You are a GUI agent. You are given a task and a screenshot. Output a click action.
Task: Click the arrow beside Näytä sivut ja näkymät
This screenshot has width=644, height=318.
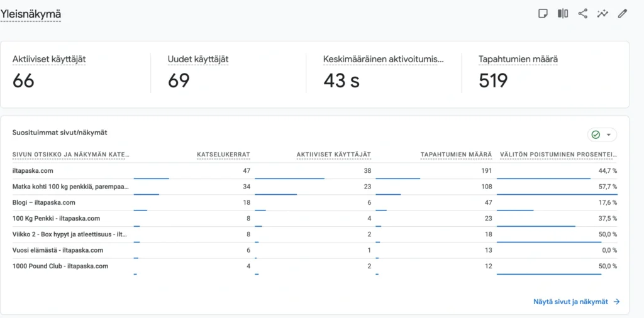point(616,302)
